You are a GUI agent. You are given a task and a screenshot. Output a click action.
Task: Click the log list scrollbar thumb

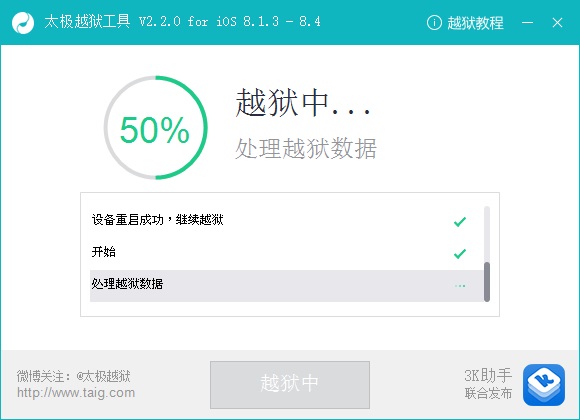click(487, 282)
